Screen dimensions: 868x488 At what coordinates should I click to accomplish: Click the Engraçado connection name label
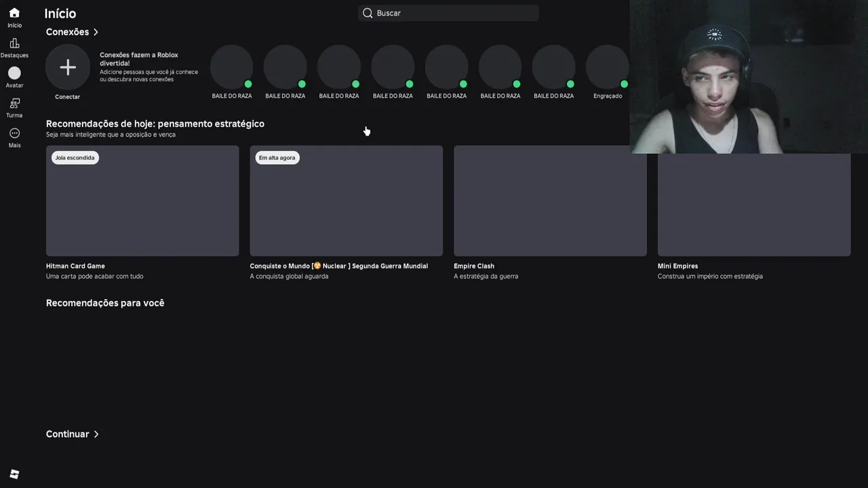pyautogui.click(x=608, y=96)
